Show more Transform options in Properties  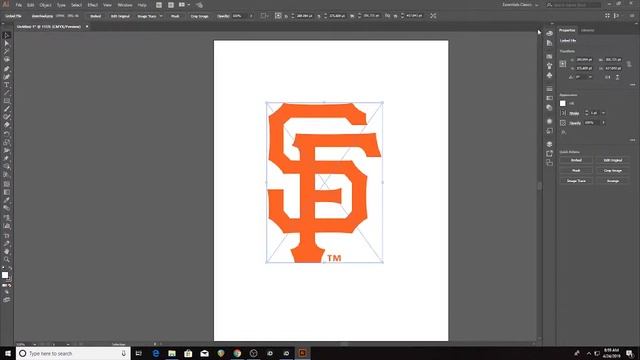tap(632, 84)
